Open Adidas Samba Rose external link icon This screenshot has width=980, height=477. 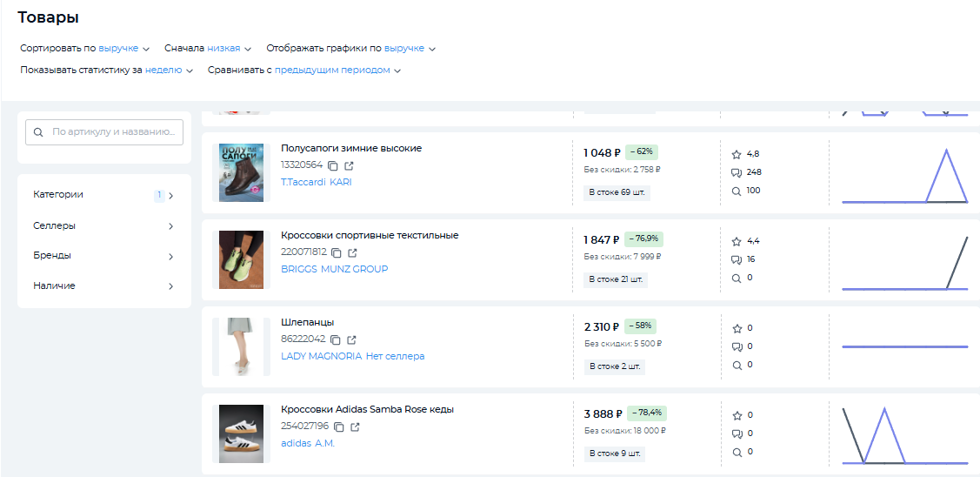tap(355, 427)
